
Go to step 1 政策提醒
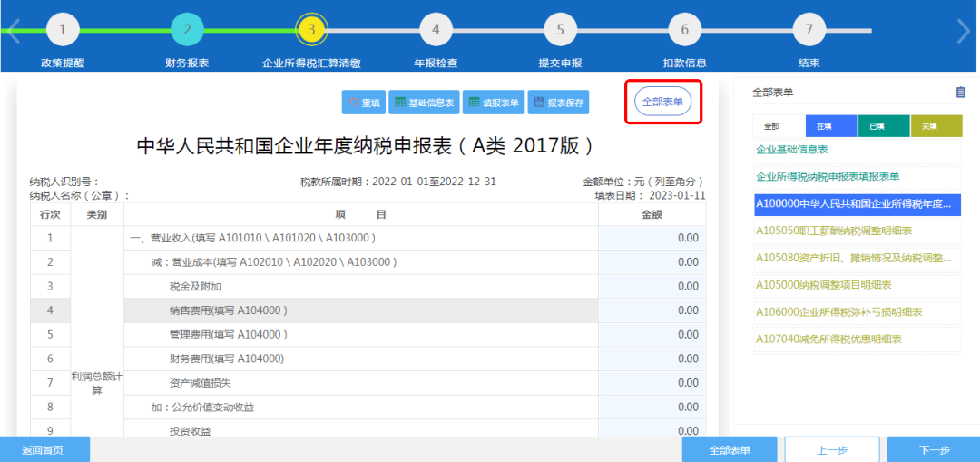click(x=63, y=30)
